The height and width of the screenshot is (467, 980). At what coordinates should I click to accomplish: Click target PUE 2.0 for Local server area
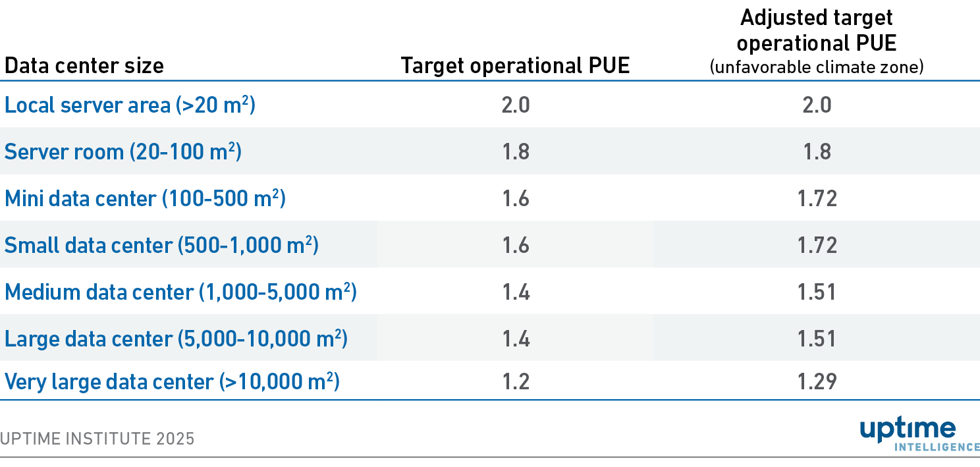tap(516, 105)
